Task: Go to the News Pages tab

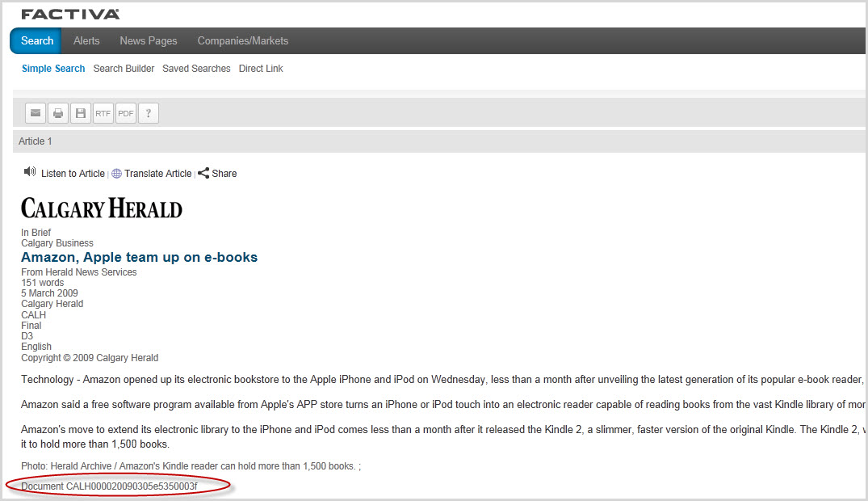Action: pyautogui.click(x=149, y=40)
